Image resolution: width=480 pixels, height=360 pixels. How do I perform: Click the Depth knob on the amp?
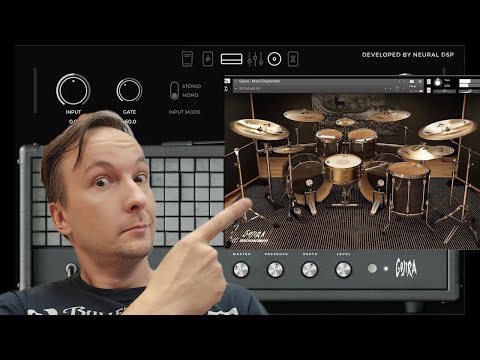[x=309, y=269]
